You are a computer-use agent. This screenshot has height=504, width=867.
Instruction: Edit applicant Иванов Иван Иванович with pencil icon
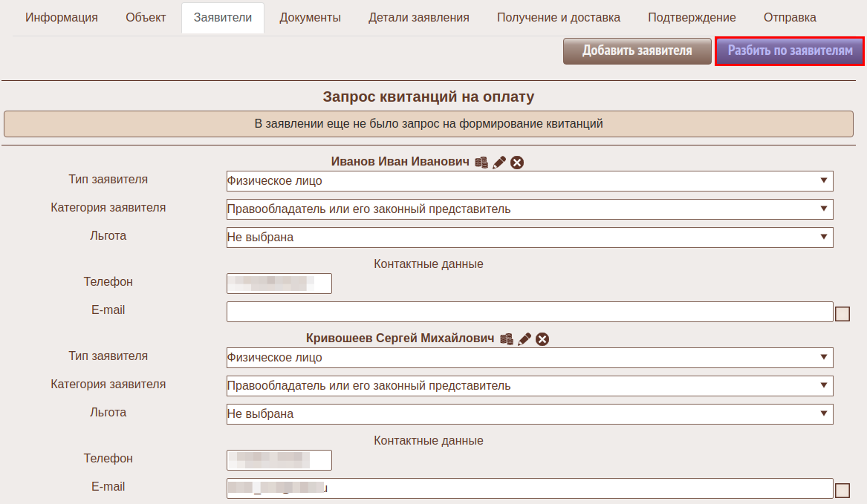499,163
